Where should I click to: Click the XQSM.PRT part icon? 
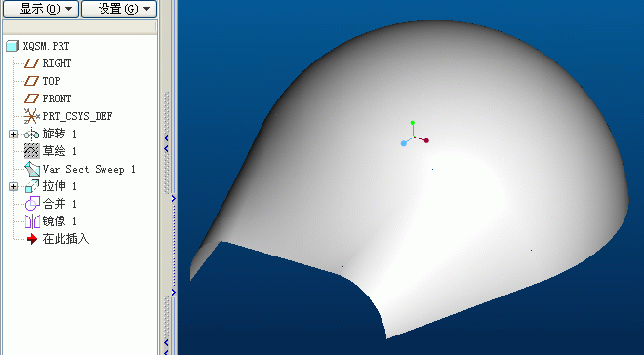[13, 46]
